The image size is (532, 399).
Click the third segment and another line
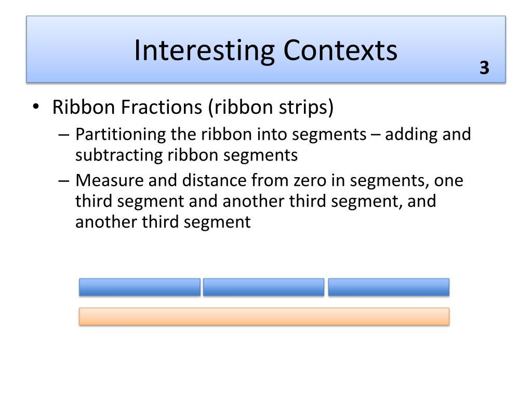coord(256,201)
